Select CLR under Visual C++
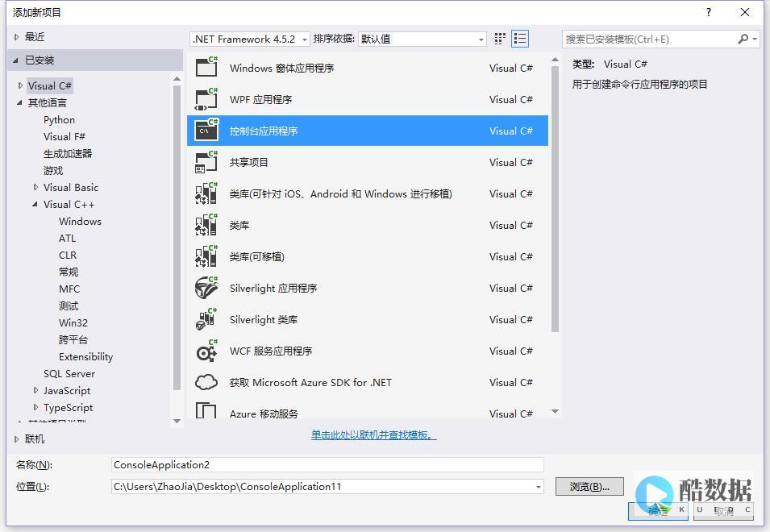The image size is (770, 532). coord(68,256)
